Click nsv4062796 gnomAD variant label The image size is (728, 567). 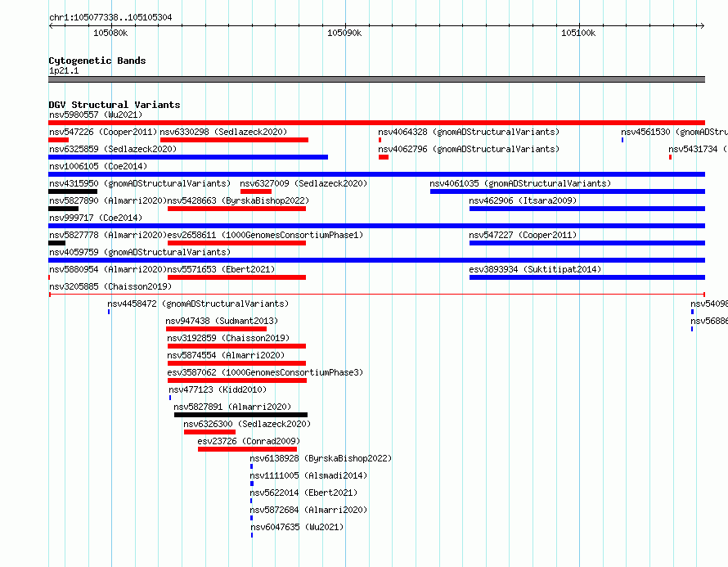click(469, 149)
